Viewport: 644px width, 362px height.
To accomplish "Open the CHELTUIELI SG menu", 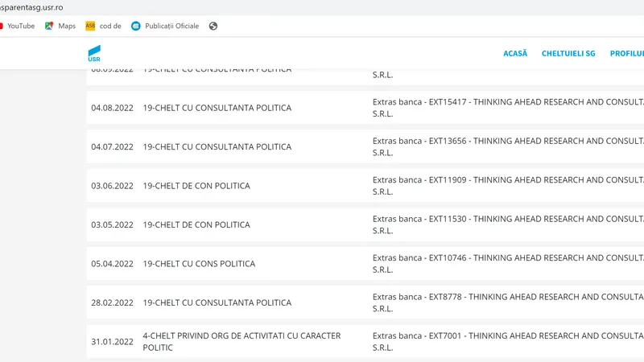I will (x=568, y=53).
